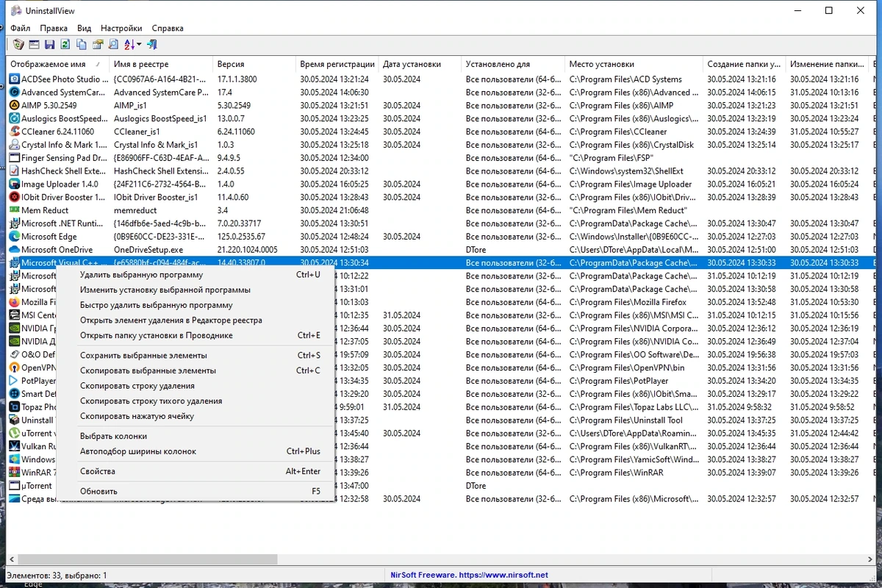Image resolution: width=882 pixels, height=588 pixels.
Task: Choose 'Скопировать выбранные элементы'
Action: coord(196,370)
